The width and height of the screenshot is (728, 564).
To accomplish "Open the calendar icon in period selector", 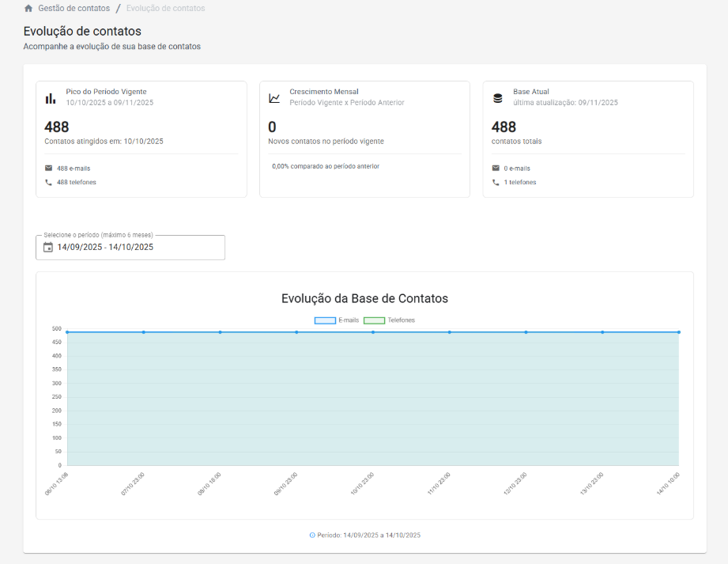I will click(x=47, y=247).
